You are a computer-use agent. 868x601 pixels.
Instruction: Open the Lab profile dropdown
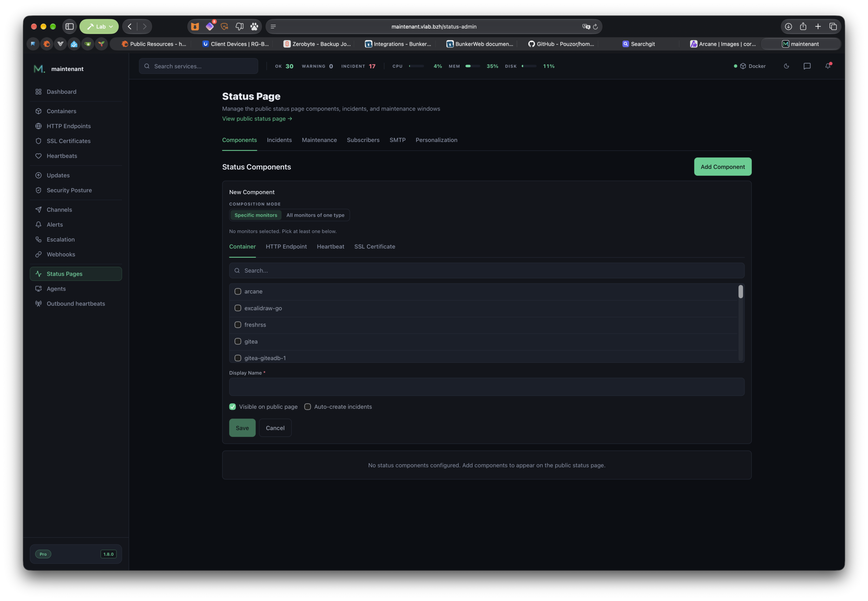coord(99,26)
